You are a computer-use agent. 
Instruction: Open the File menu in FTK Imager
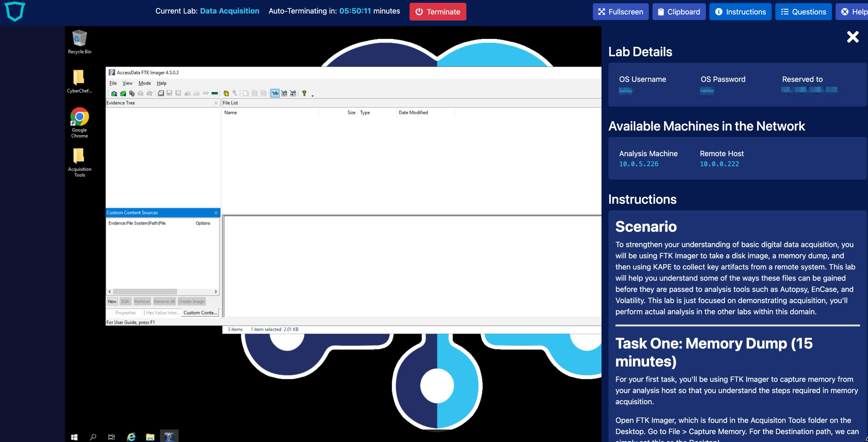click(x=113, y=83)
